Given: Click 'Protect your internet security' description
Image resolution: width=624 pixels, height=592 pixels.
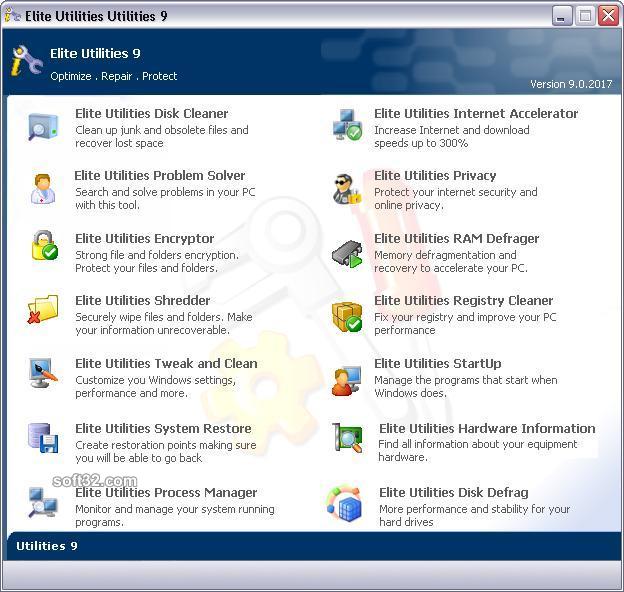Looking at the screenshot, I should pyautogui.click(x=456, y=199).
